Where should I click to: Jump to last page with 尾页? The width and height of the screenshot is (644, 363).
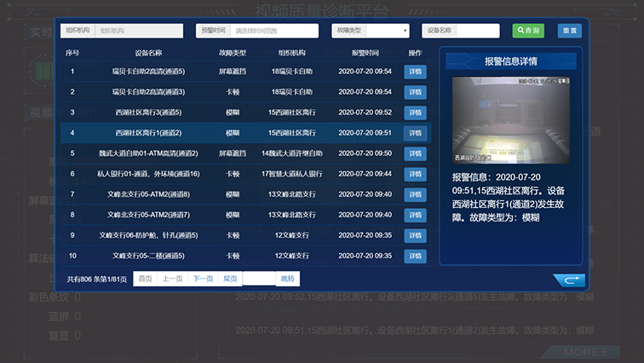(230, 279)
